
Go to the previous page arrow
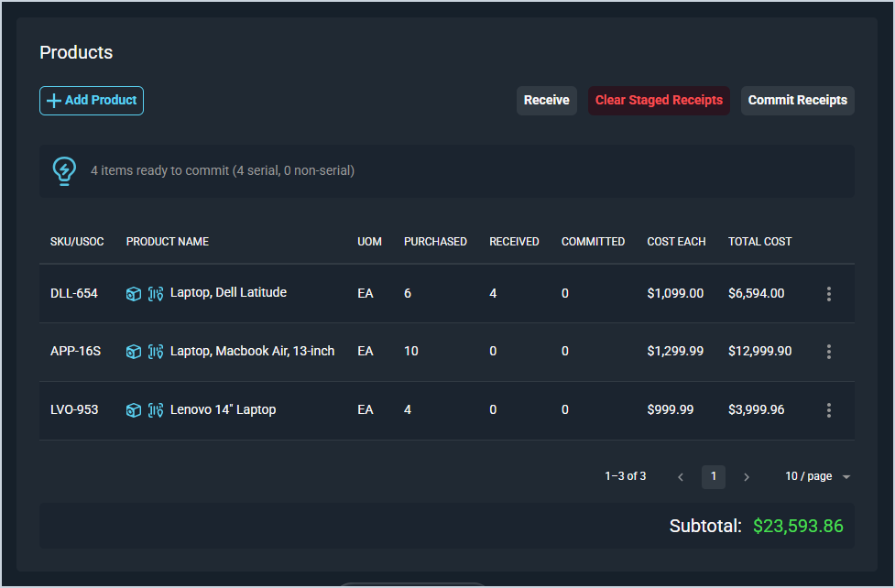point(681,477)
